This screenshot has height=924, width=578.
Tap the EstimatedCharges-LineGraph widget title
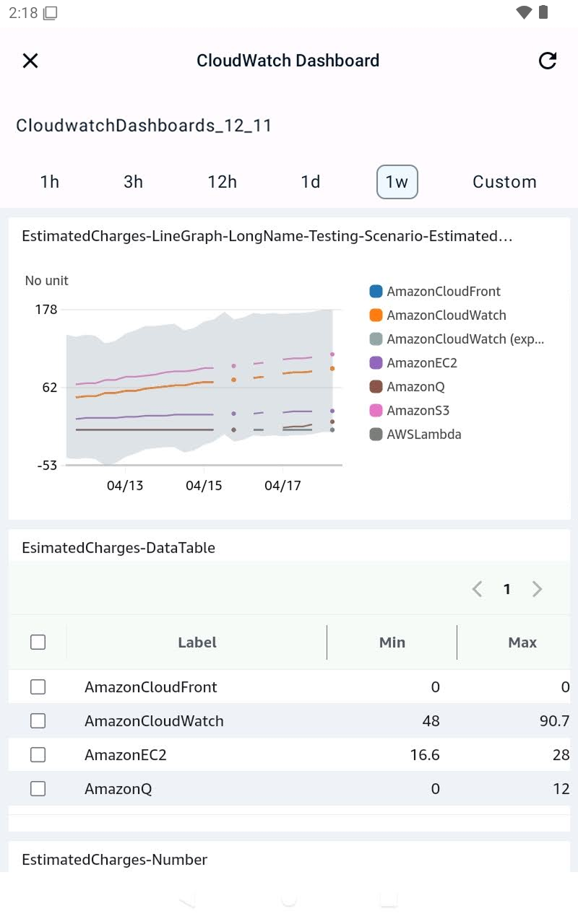pyautogui.click(x=267, y=236)
